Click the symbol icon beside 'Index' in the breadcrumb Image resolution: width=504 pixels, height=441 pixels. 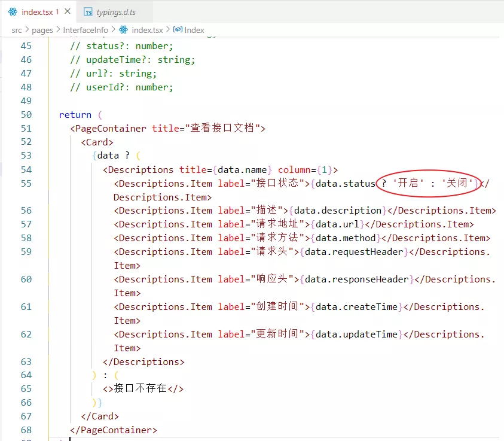tap(178, 29)
